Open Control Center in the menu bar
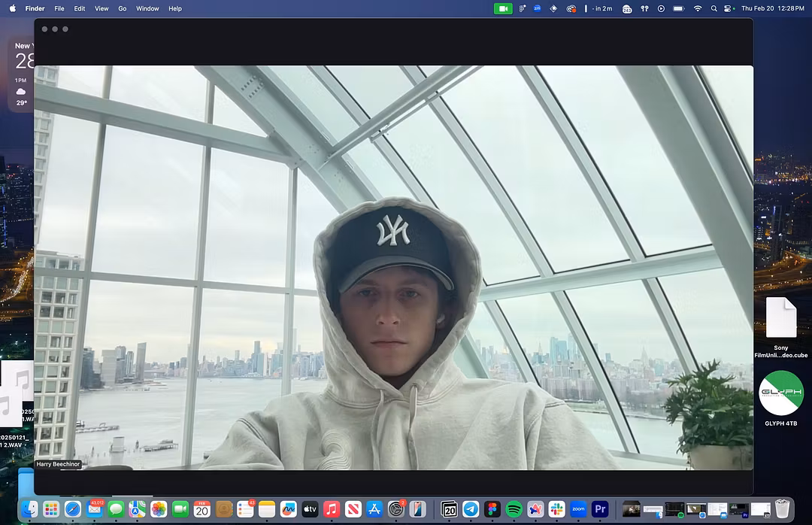The width and height of the screenshot is (812, 525). [729, 8]
